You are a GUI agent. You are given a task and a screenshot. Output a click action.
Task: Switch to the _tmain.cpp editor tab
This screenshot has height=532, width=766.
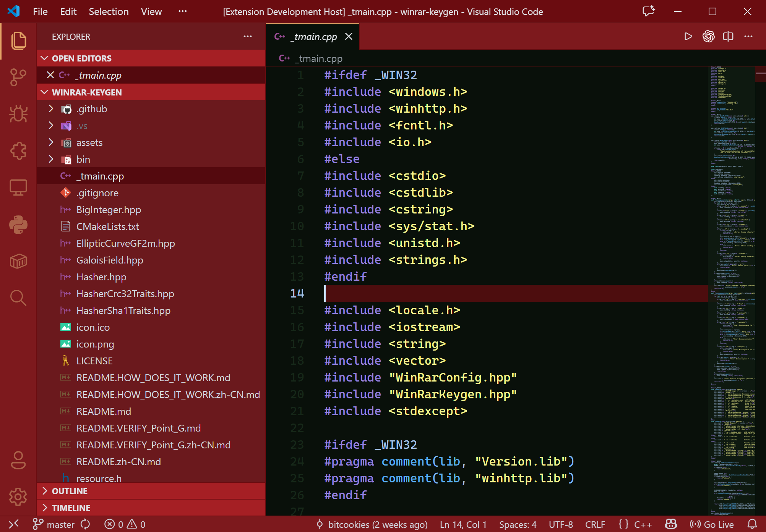click(313, 36)
